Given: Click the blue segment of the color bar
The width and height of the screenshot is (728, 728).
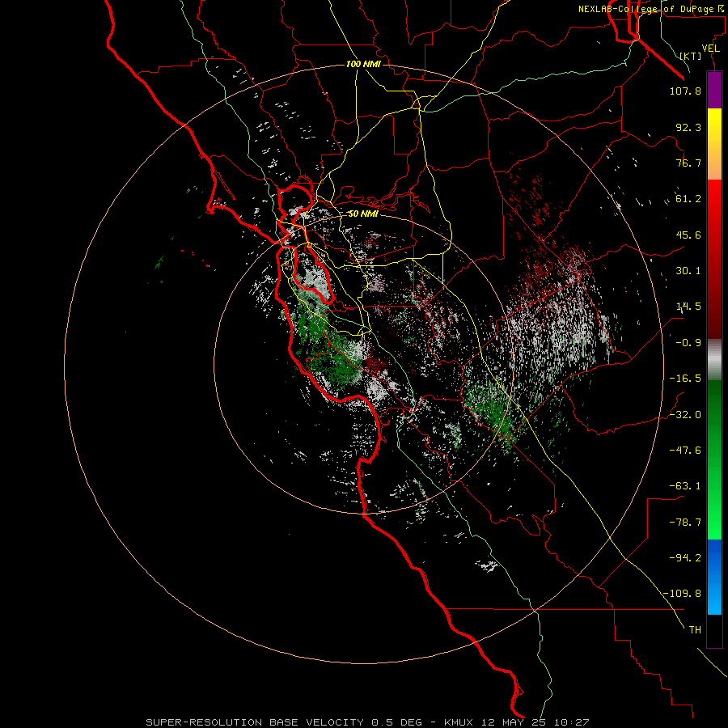Looking at the screenshot, I should tap(714, 577).
